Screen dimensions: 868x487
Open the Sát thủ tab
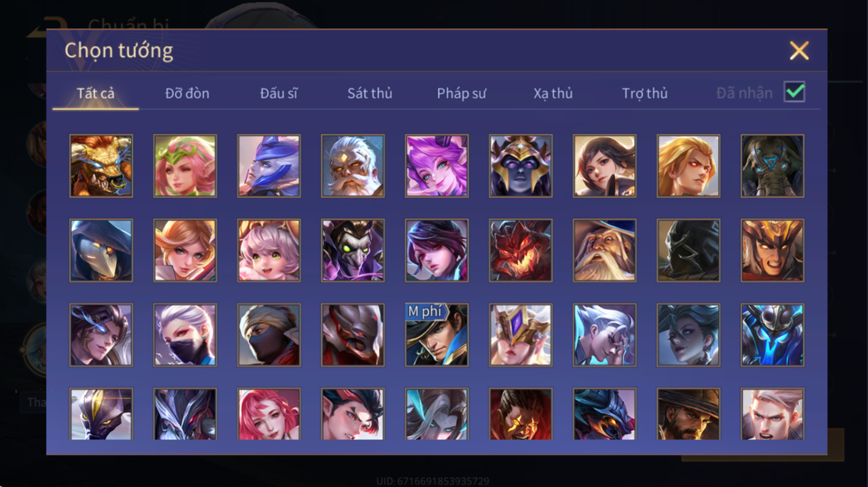369,93
